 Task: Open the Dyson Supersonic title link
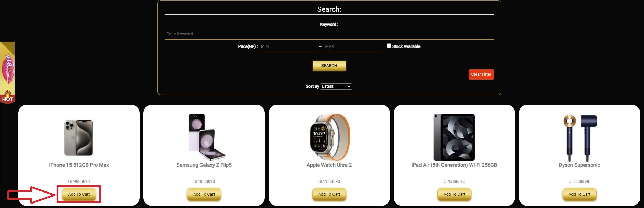579,165
